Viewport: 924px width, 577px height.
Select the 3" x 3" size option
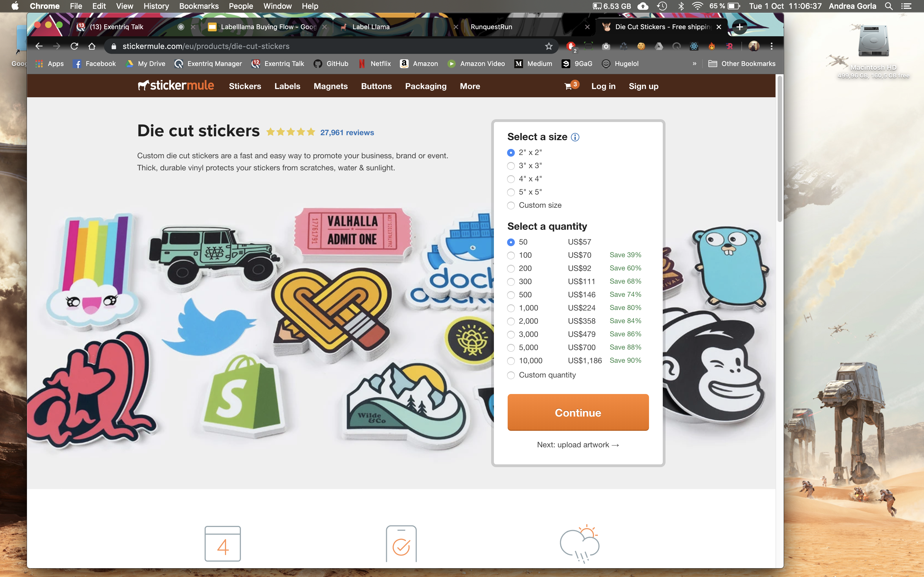pos(511,166)
